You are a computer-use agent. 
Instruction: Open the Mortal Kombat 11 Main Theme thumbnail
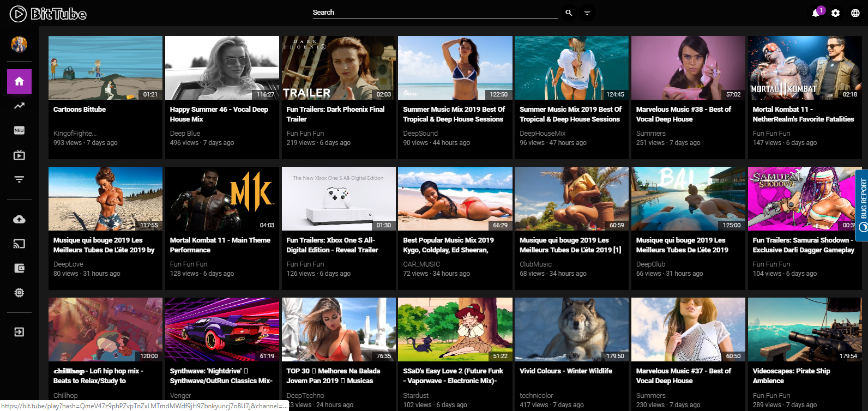tap(222, 198)
